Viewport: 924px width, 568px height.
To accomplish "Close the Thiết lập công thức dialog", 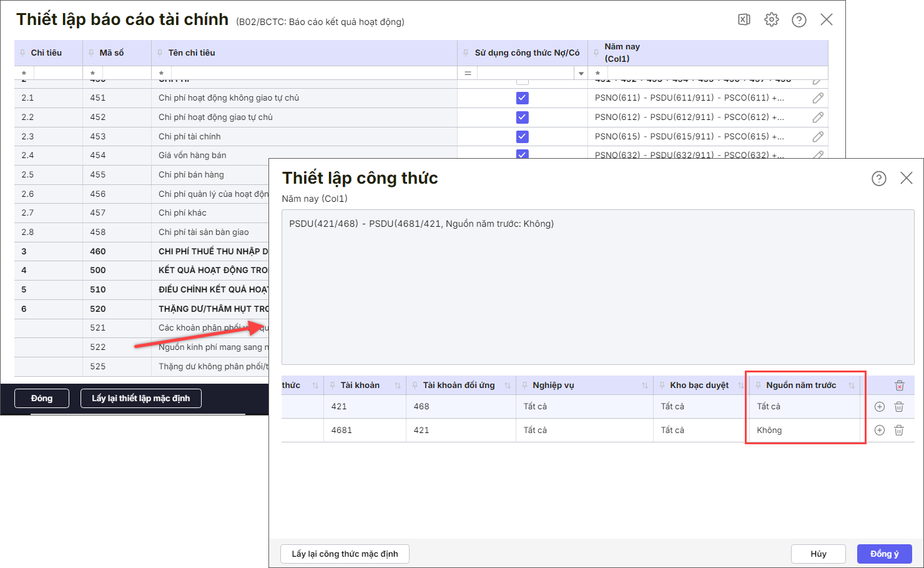I will click(x=907, y=178).
